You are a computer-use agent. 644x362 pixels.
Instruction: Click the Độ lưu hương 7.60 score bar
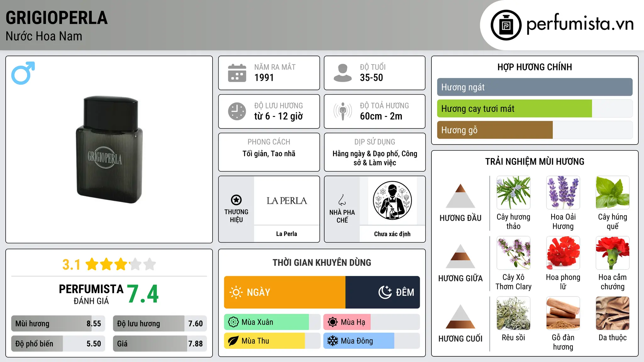(160, 323)
